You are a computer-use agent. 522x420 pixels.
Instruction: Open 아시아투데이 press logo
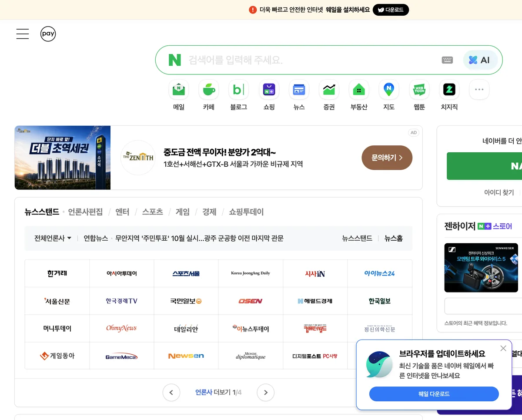pyautogui.click(x=122, y=273)
